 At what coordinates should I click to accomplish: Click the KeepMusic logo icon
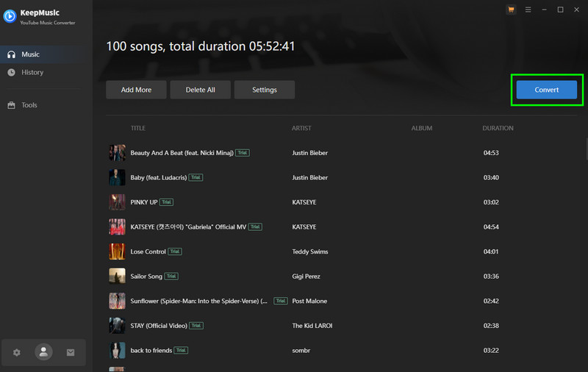pos(10,16)
